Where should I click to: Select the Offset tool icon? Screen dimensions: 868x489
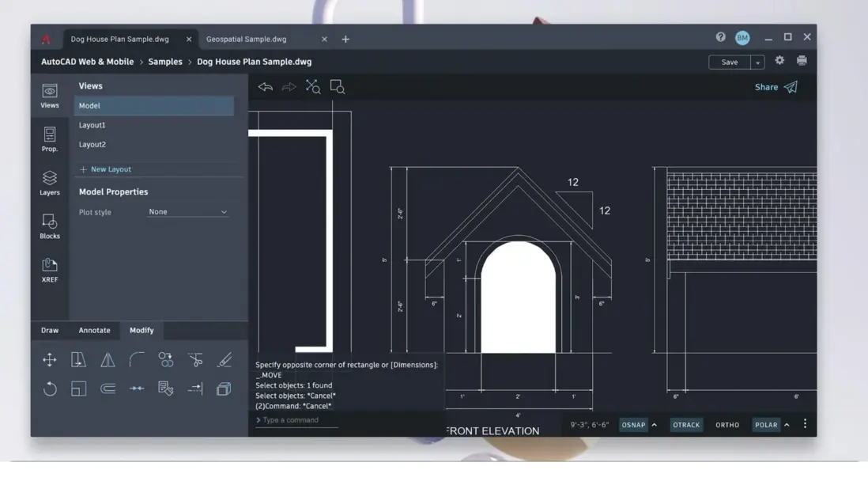(x=108, y=389)
